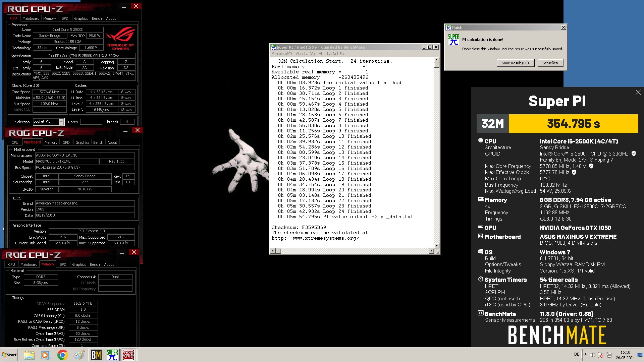The width and height of the screenshot is (644, 362).
Task: Open About tab in top CPU-Z window
Action: 111,18
